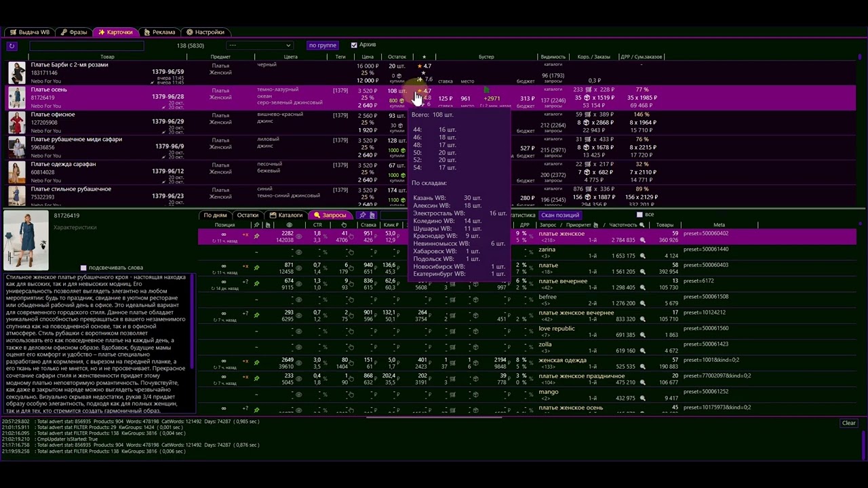Open the Реклама tab

tap(159, 32)
